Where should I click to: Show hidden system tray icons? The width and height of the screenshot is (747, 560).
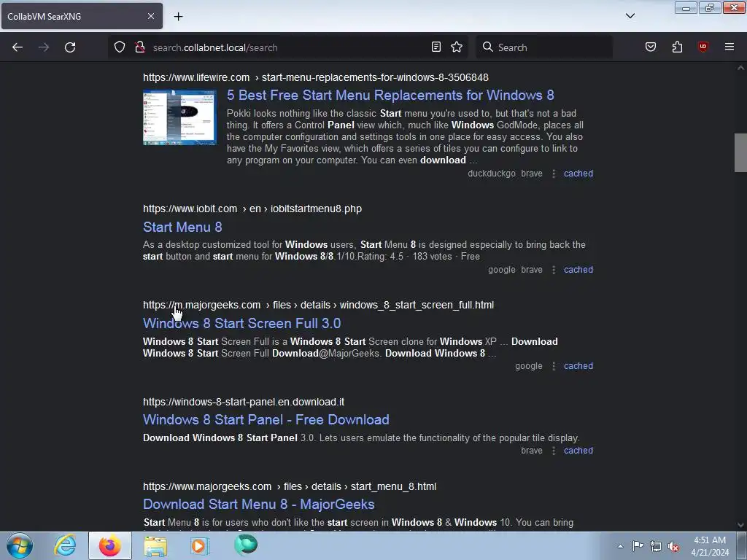coord(620,546)
